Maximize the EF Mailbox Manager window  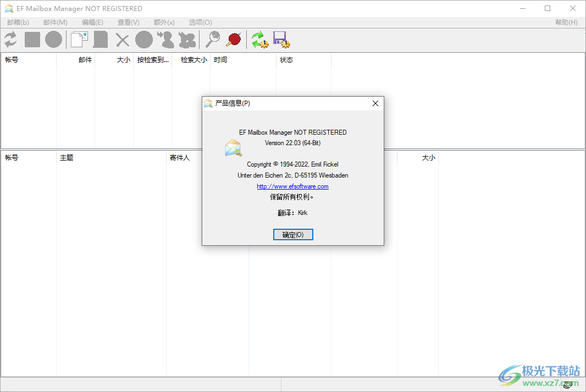click(548, 8)
